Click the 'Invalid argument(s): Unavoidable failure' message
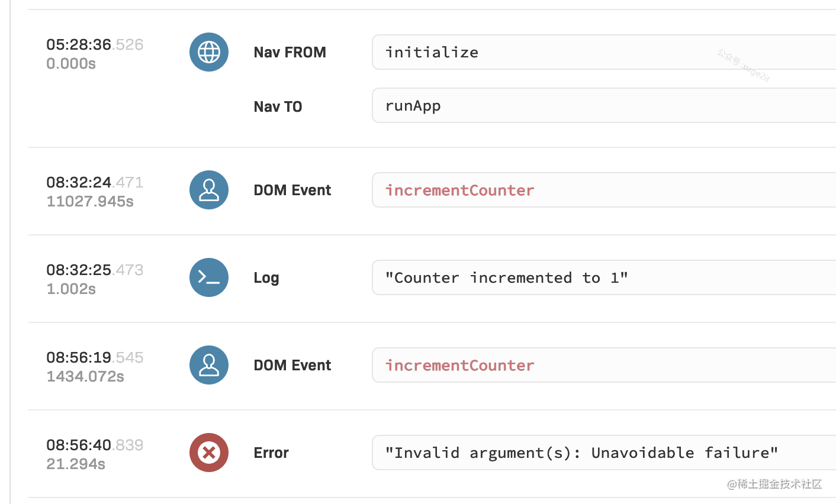This screenshot has height=504, width=836. tap(581, 453)
